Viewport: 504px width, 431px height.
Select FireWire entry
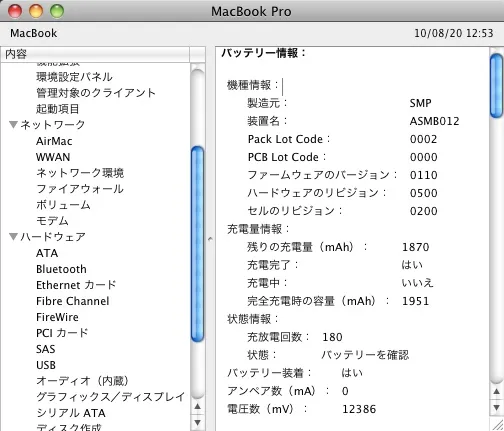(x=57, y=317)
